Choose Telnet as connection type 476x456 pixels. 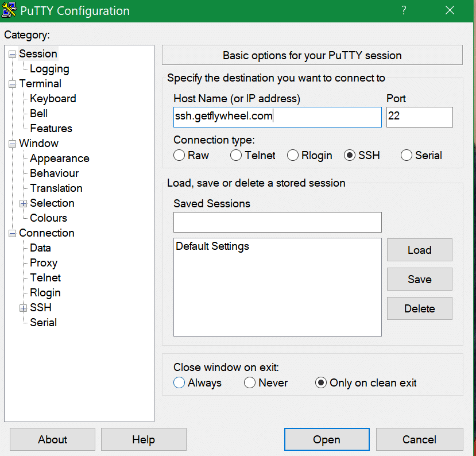point(236,155)
